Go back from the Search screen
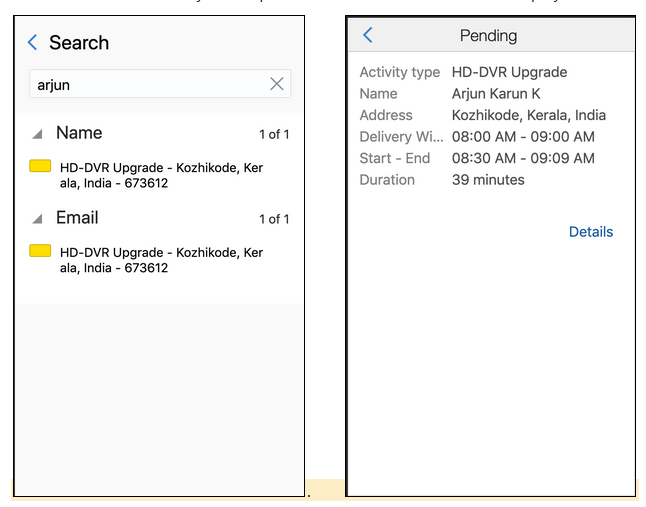 [x=32, y=42]
